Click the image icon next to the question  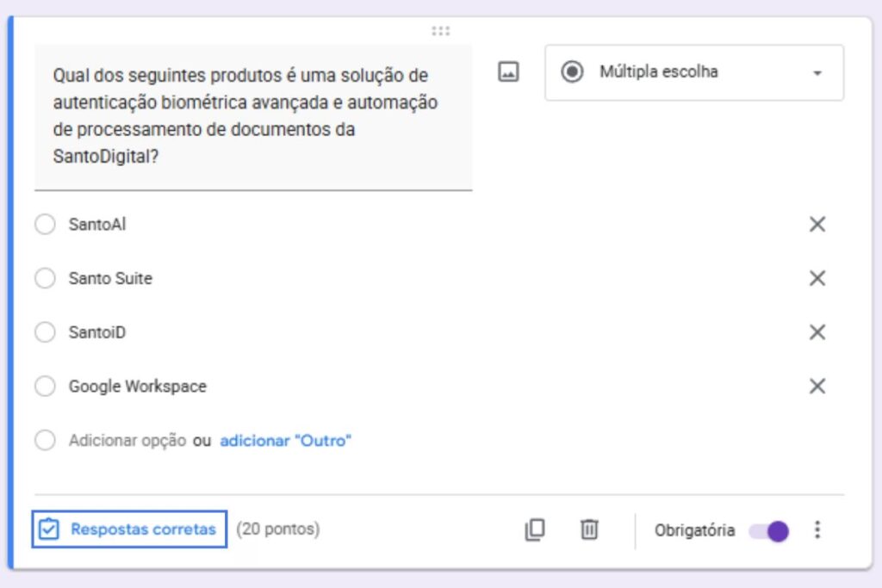(x=508, y=71)
